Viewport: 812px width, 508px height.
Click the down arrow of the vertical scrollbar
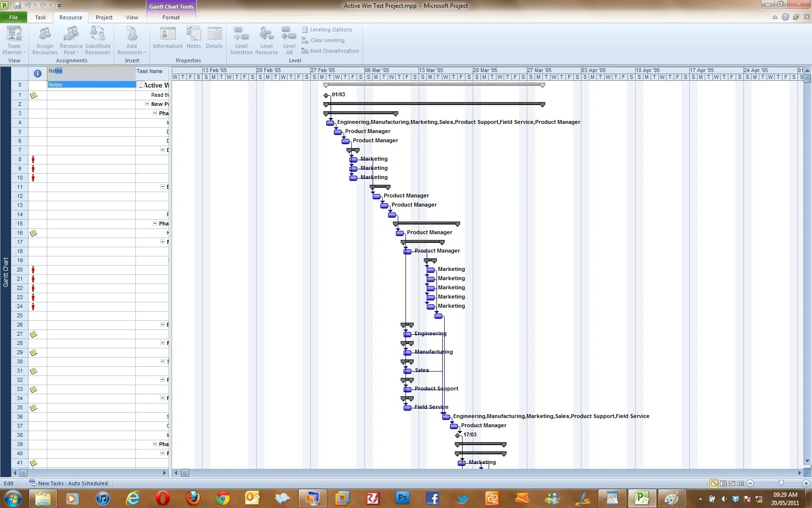tap(807, 462)
